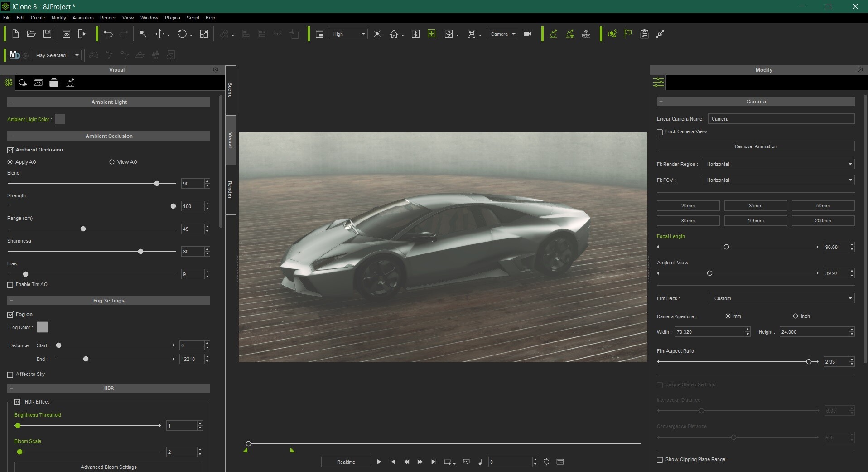Open the Film Back Custom dropdown
Image resolution: width=868 pixels, height=472 pixels.
pyautogui.click(x=782, y=298)
